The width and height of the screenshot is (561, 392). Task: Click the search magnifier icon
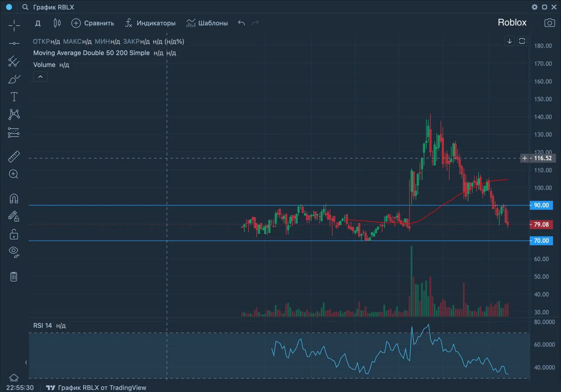pyautogui.click(x=25, y=7)
